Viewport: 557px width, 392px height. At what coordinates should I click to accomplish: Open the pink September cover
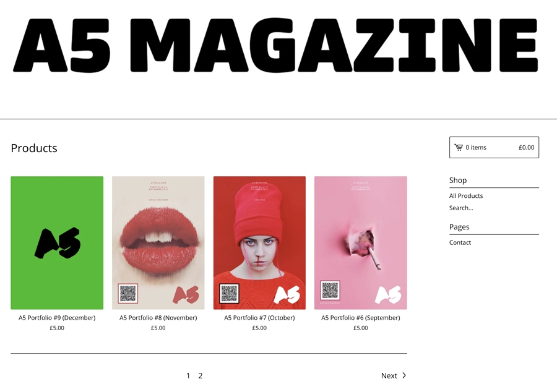361,242
